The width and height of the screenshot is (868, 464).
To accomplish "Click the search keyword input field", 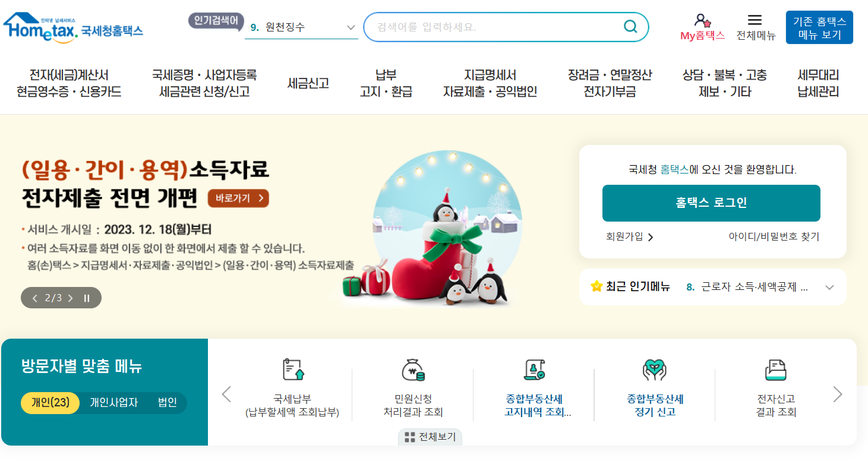I will click(x=496, y=27).
